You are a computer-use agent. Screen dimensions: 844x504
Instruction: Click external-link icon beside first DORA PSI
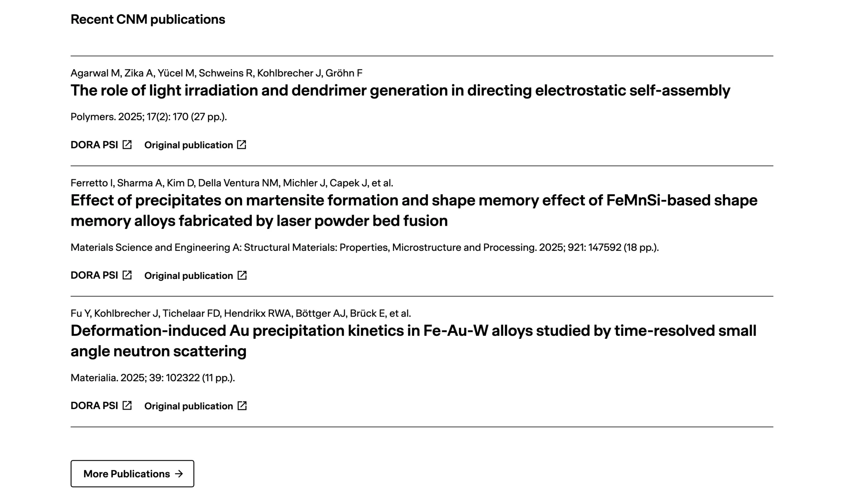[127, 145]
